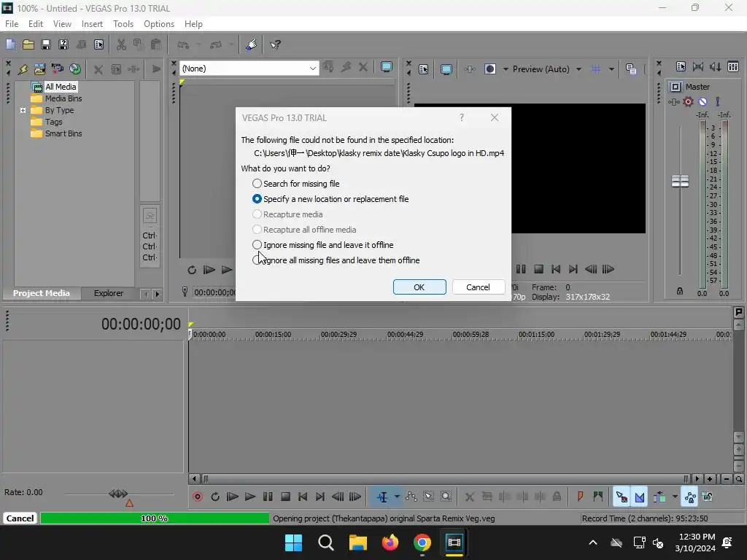Open the edit tool dropdown arrow in timeline toolbar
Viewport: 747px width, 560px height.
[x=397, y=497]
